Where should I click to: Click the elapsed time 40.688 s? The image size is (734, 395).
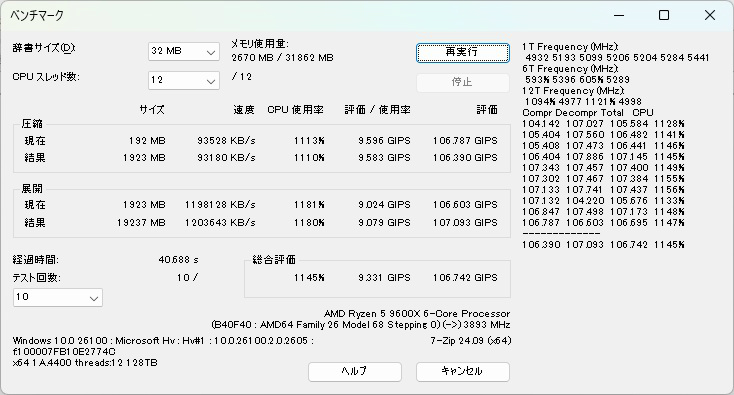pyautogui.click(x=178, y=260)
